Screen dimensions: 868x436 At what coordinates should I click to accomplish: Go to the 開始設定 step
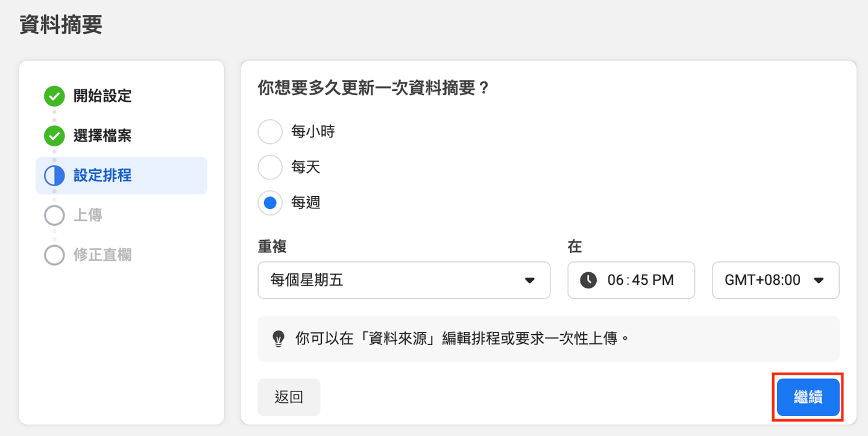click(102, 96)
